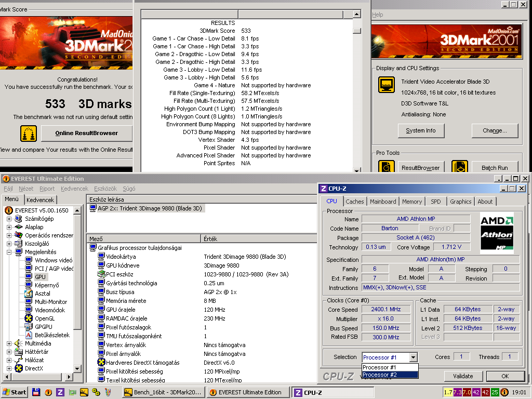Open the Memory tab in CPU-Z
The width and height of the screenshot is (532, 399).
(x=412, y=202)
